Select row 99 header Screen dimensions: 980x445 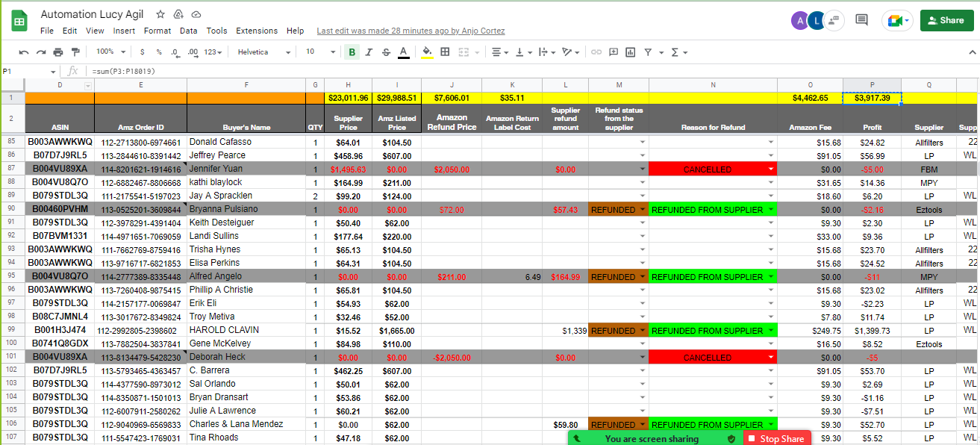pyautogui.click(x=12, y=330)
